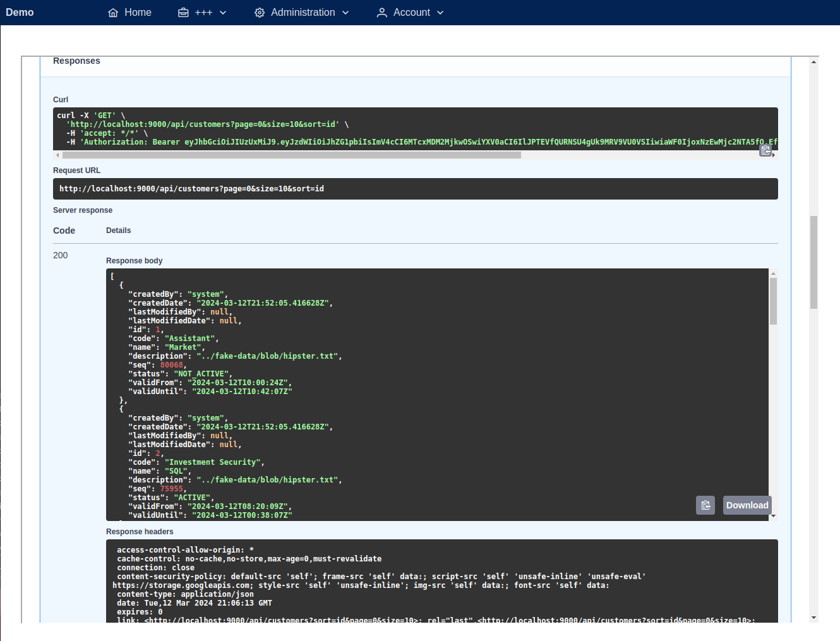Open the +++ dropdown in the navbar
Viewport: 840px width, 641px height.
(x=202, y=12)
